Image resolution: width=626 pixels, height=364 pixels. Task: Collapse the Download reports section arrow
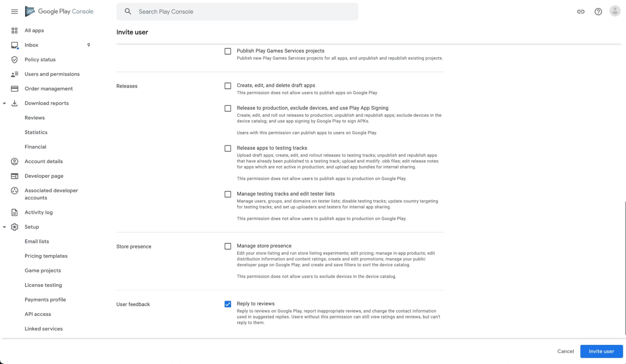click(x=4, y=103)
